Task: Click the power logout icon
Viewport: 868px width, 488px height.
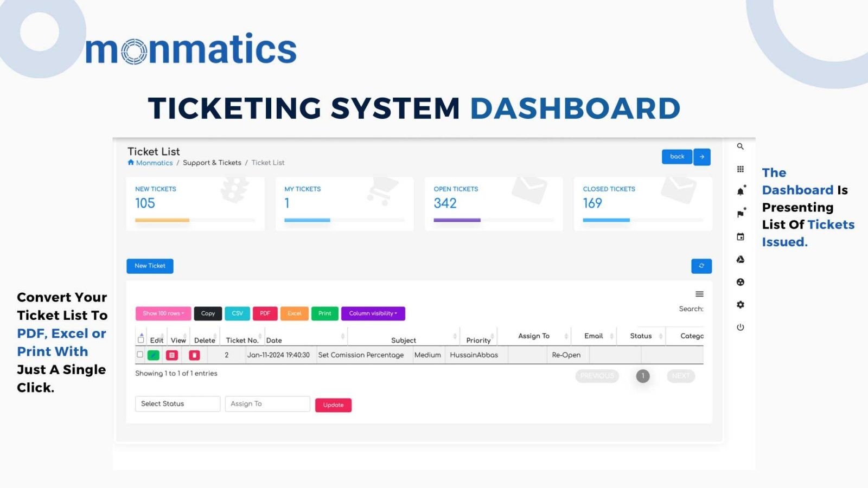Action: click(x=740, y=328)
